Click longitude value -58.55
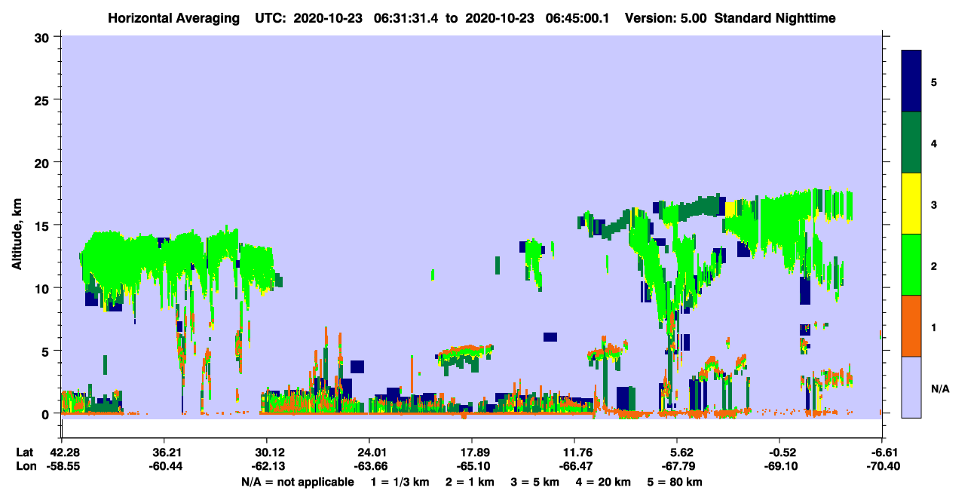The width and height of the screenshot is (980, 503). pos(62,466)
